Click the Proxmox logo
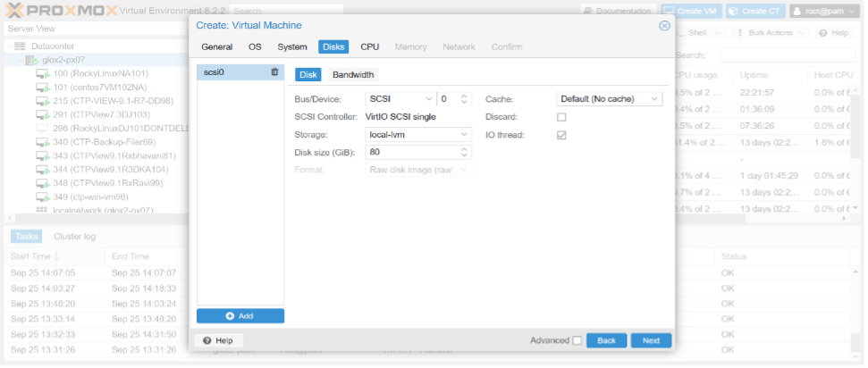868x368 pixels. tap(62, 11)
